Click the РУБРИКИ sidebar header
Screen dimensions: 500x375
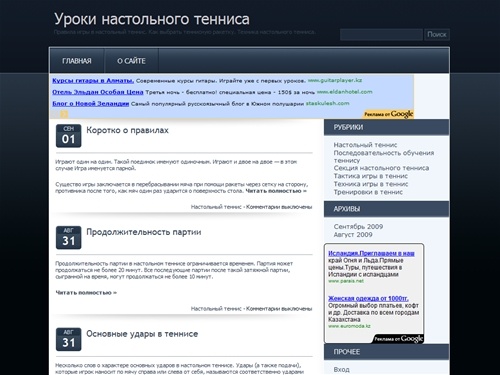click(386, 127)
